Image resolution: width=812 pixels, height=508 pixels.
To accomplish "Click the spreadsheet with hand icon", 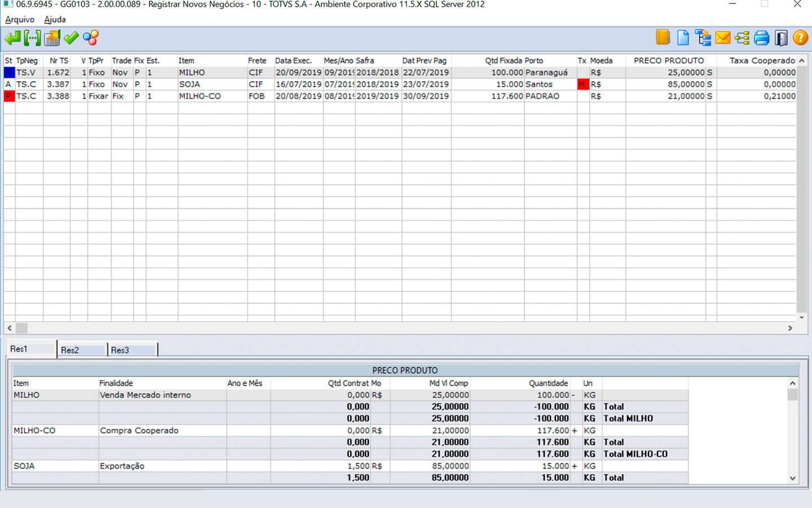I will (52, 38).
